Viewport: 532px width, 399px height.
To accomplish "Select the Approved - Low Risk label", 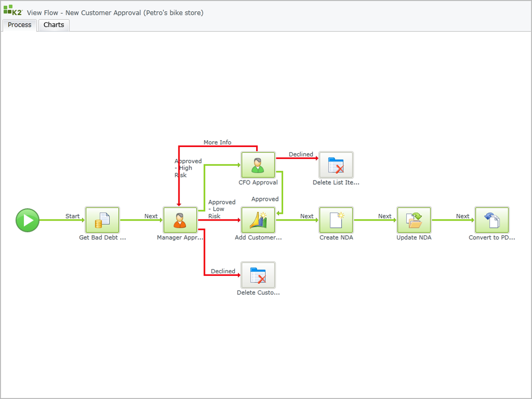I will click(x=222, y=209).
